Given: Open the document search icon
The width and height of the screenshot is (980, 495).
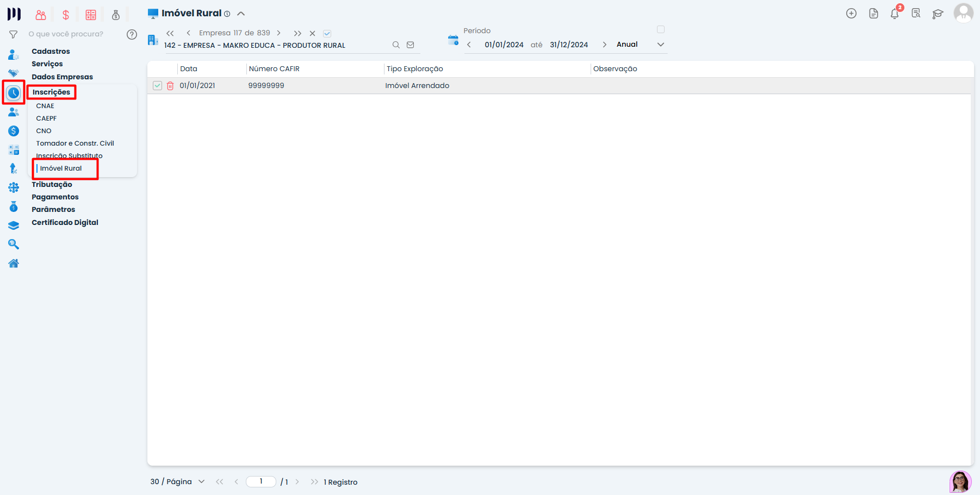Looking at the screenshot, I should [916, 14].
